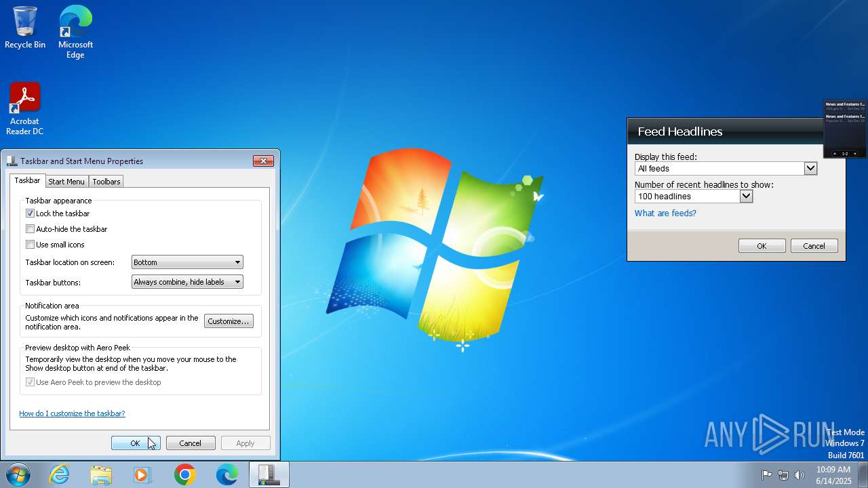
Task: Enable Auto-hide the taskbar
Action: [30, 229]
